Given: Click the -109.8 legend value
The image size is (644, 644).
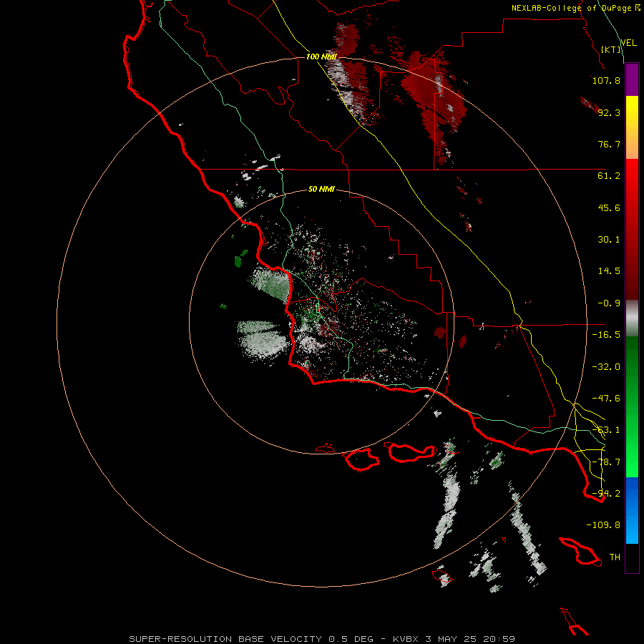Looking at the screenshot, I should [603, 525].
